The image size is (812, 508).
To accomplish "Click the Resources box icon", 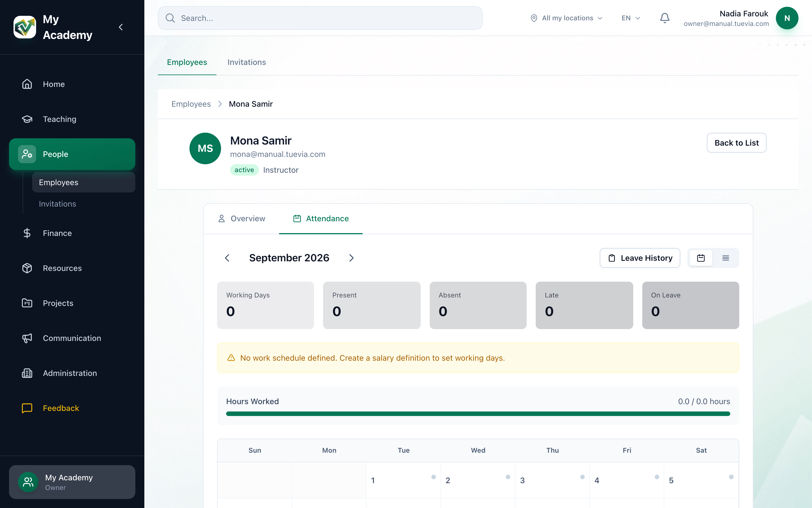I will (27, 268).
